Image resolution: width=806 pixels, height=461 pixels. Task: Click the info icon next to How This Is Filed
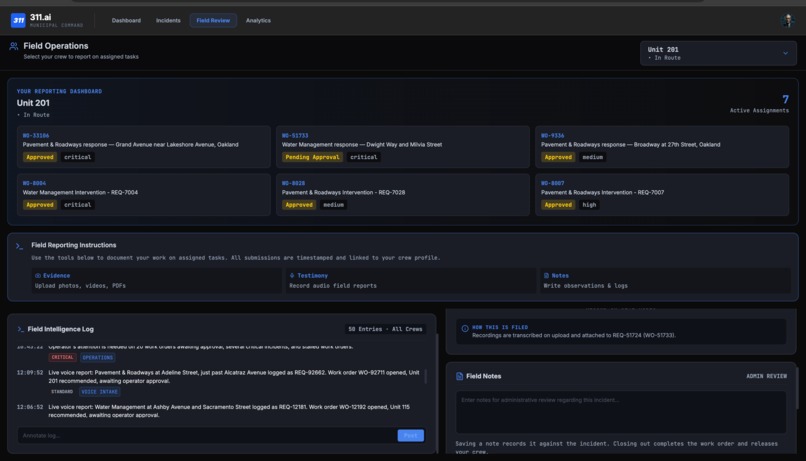(465, 328)
